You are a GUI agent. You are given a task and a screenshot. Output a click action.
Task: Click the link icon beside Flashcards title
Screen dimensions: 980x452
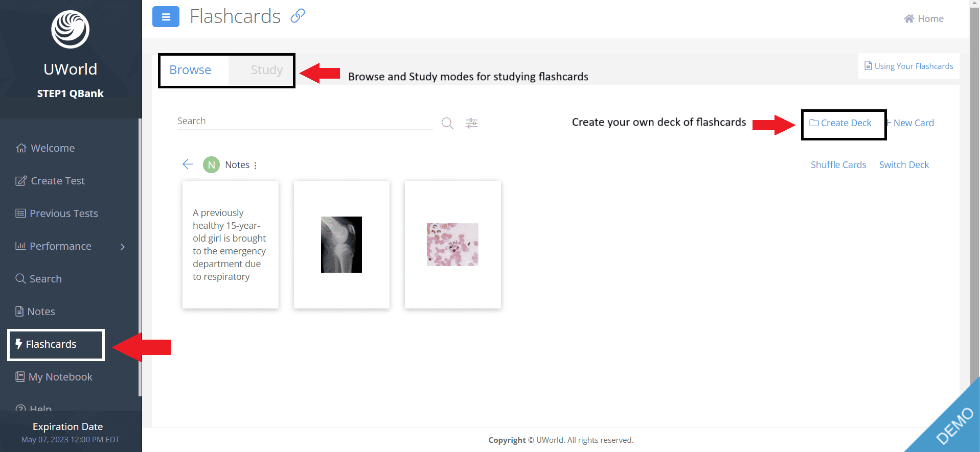tap(298, 16)
